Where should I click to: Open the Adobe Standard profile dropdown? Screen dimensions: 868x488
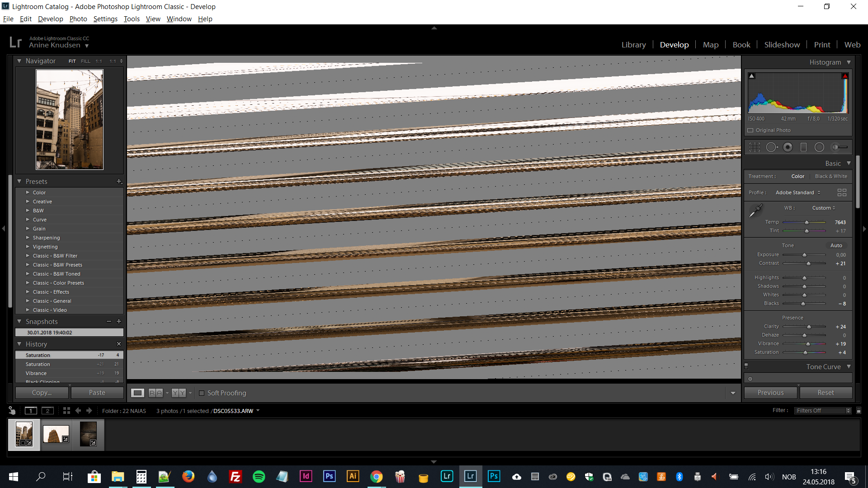click(798, 192)
